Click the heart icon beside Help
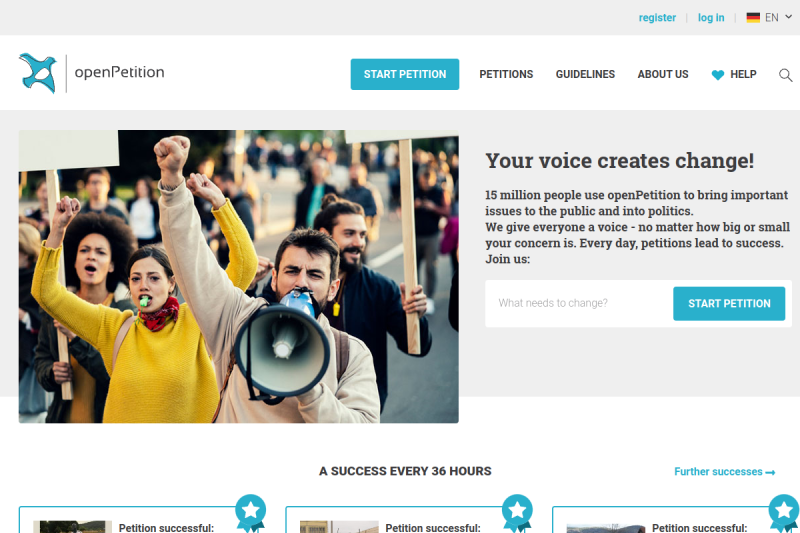Screen dimensions: 800x533 tap(717, 75)
